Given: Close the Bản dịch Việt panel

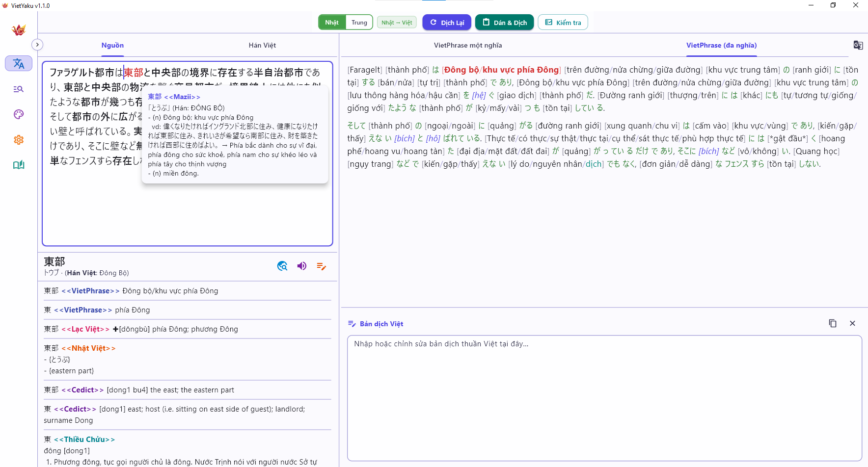Looking at the screenshot, I should click(852, 323).
